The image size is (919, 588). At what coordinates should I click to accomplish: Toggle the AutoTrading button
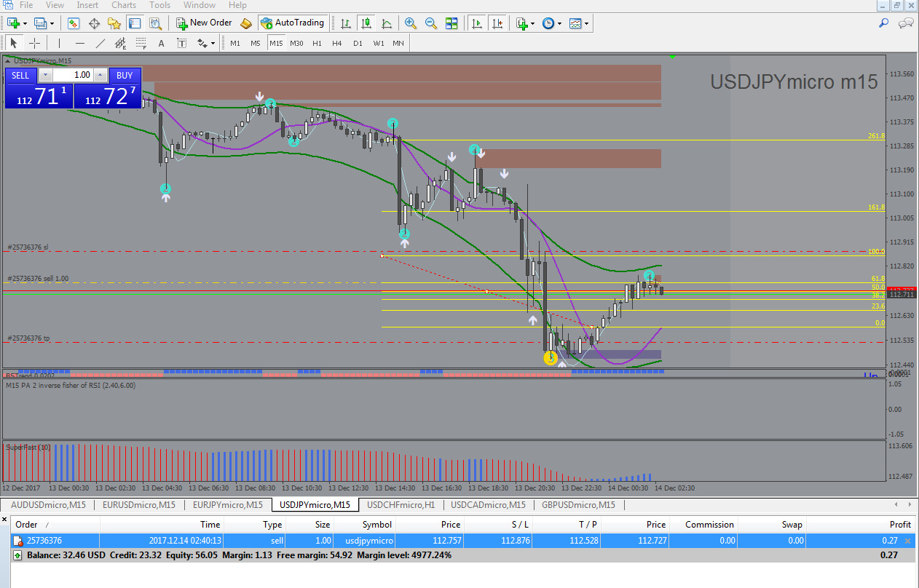293,23
